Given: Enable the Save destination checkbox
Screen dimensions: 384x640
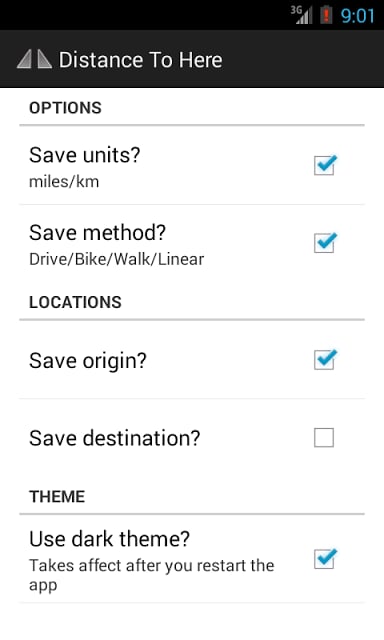Looking at the screenshot, I should [324, 438].
